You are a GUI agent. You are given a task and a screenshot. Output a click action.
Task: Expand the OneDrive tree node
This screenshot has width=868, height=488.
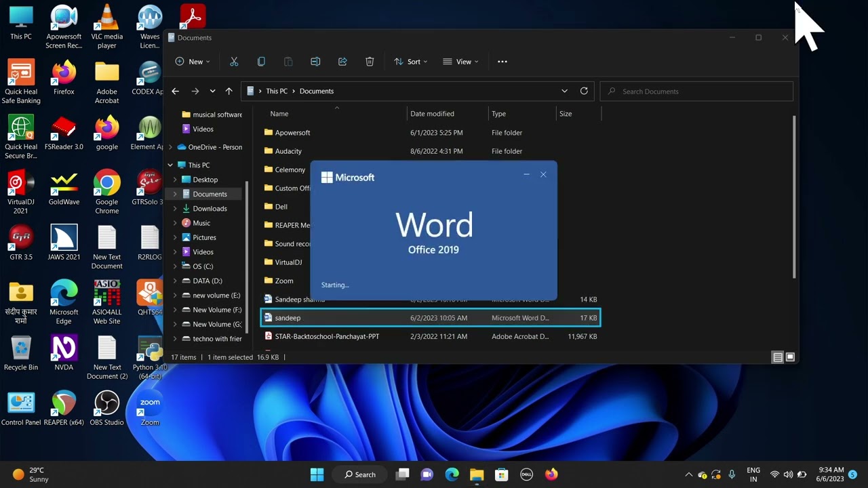click(x=170, y=147)
